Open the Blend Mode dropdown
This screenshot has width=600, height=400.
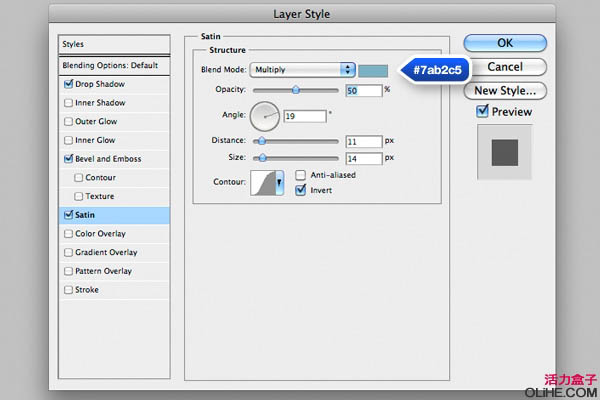[304, 70]
